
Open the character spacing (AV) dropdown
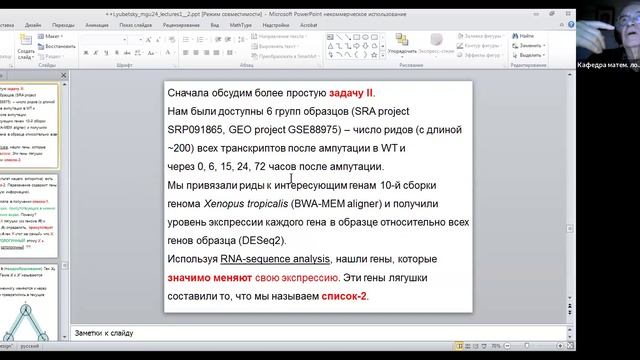coord(138,53)
